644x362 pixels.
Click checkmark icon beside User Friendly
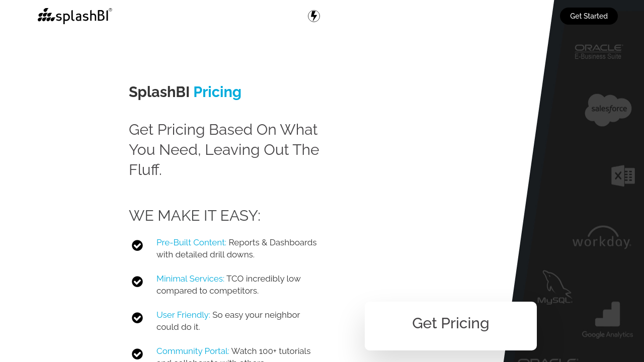137,318
